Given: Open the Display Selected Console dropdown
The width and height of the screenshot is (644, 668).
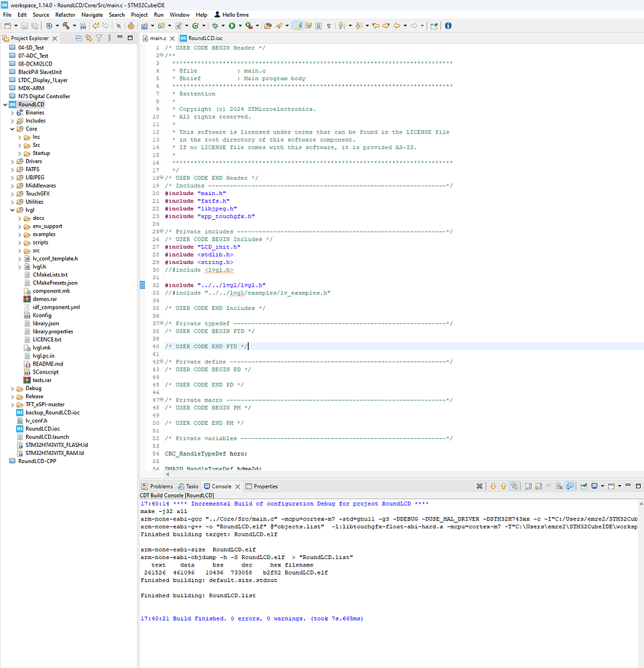Looking at the screenshot, I should coord(603,486).
